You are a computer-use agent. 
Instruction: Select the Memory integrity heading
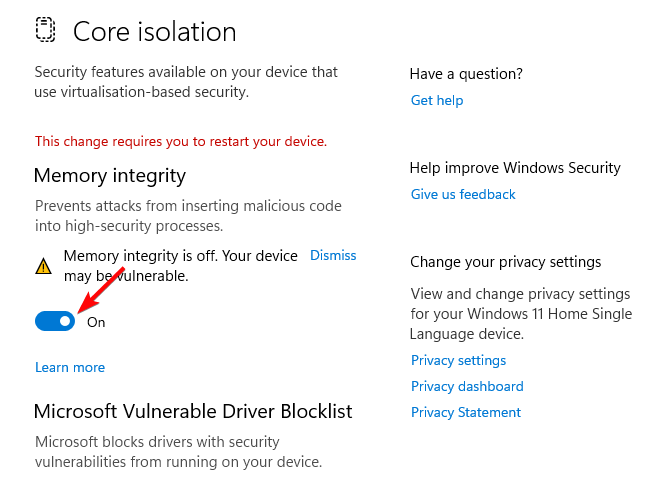point(110,176)
